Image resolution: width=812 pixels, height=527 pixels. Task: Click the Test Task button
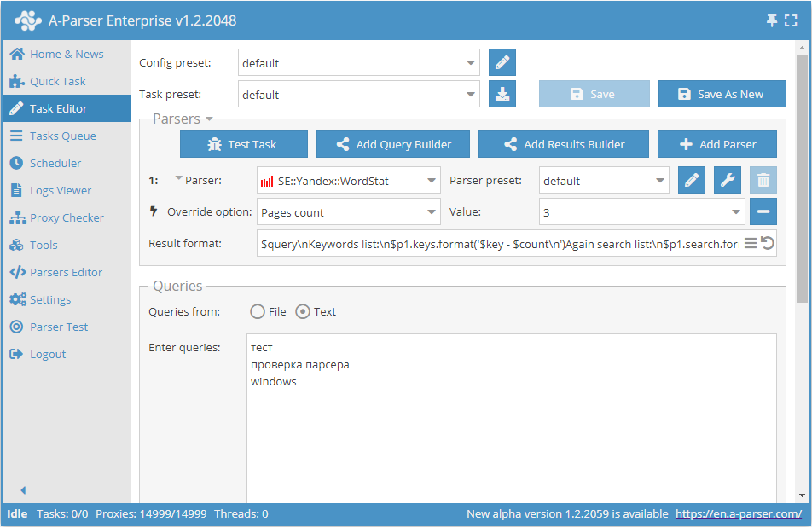pos(242,144)
